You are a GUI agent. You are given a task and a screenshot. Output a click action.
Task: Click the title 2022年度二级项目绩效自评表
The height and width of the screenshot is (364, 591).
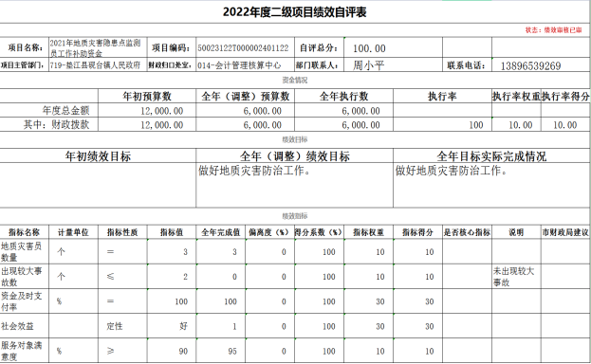[x=294, y=12]
